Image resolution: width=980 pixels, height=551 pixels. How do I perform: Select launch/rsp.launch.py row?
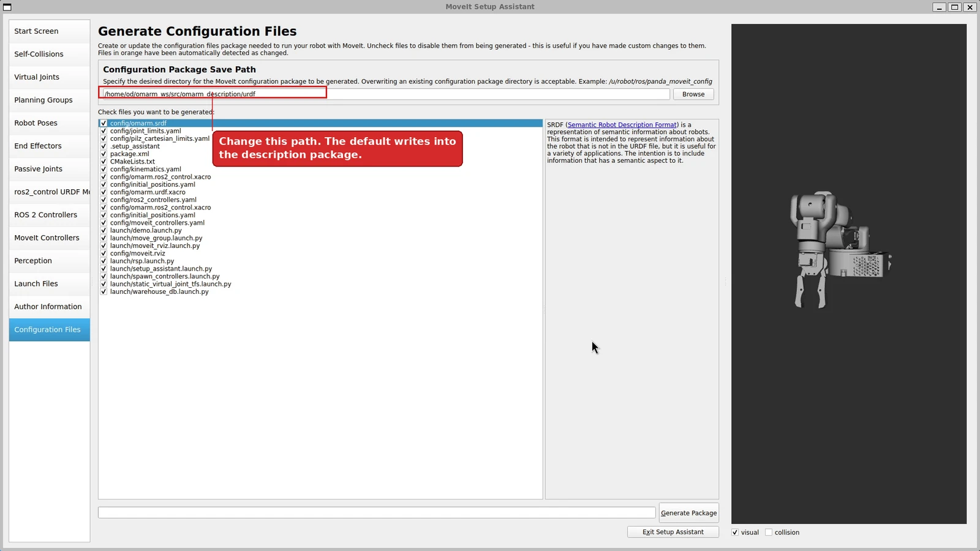point(320,261)
